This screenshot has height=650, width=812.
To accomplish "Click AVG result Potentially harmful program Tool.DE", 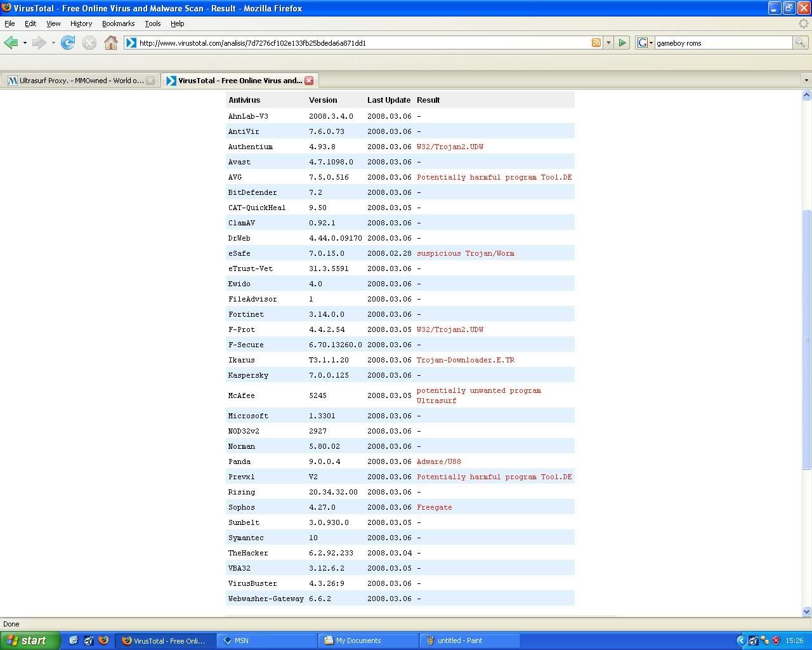I will point(494,177).
